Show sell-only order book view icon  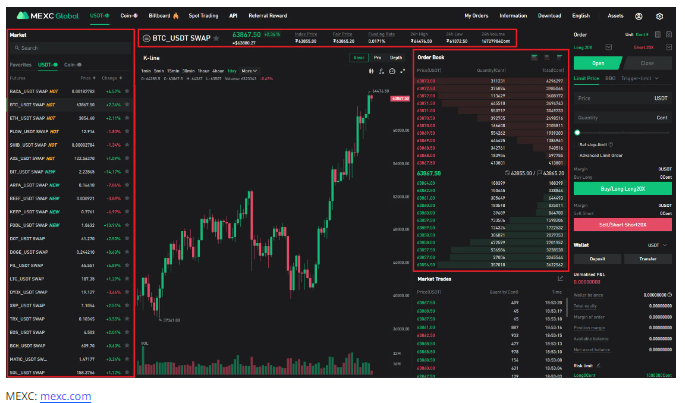click(547, 57)
